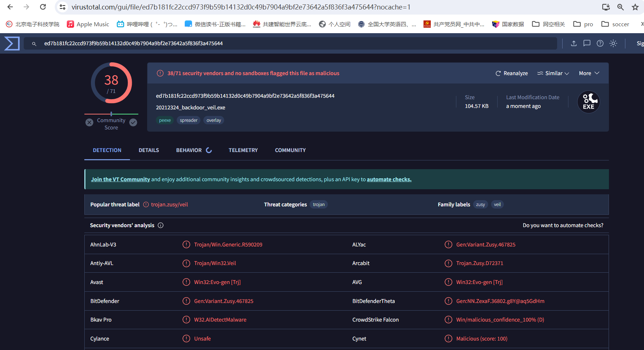Click the Reanalyze button

click(511, 73)
